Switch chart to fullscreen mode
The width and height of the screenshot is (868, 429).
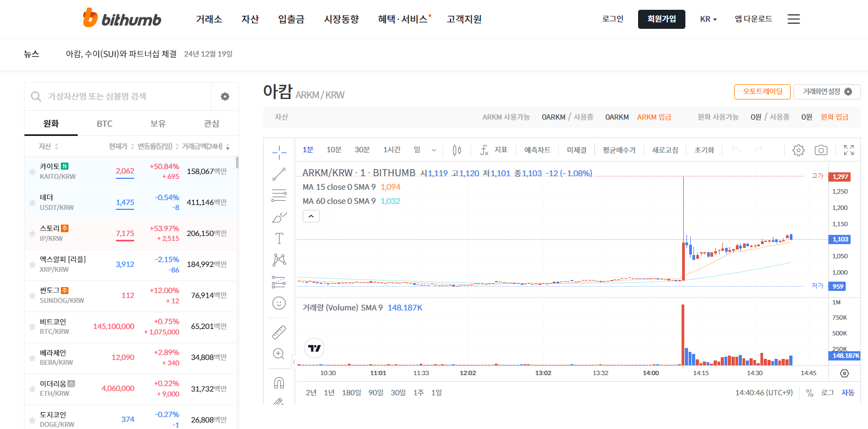click(849, 150)
